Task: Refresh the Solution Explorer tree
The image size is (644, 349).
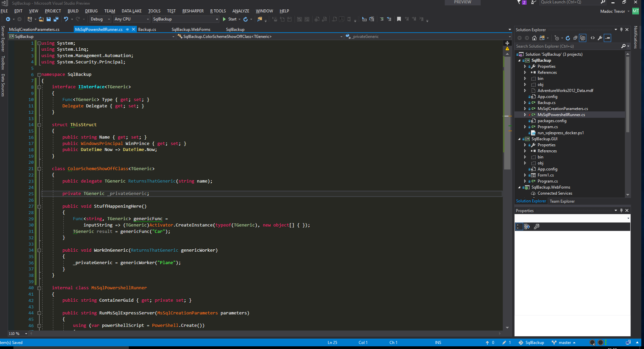Action: click(568, 38)
